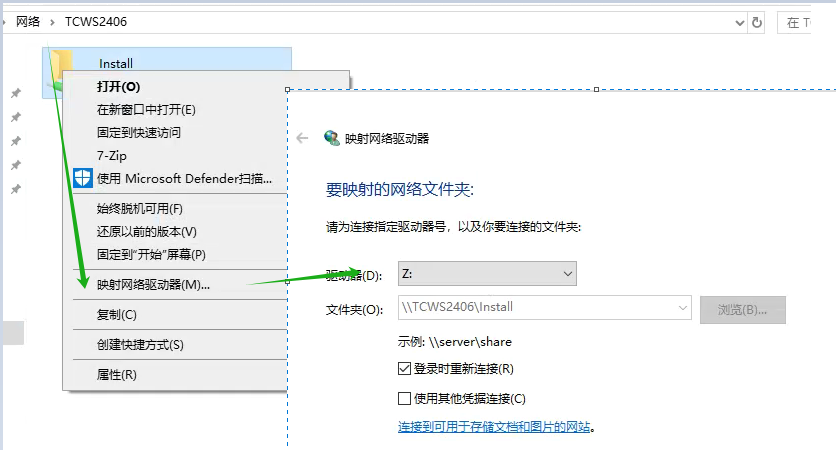Click the Map Network Drive globe icon
Screen dimensions: 836x450
332,138
